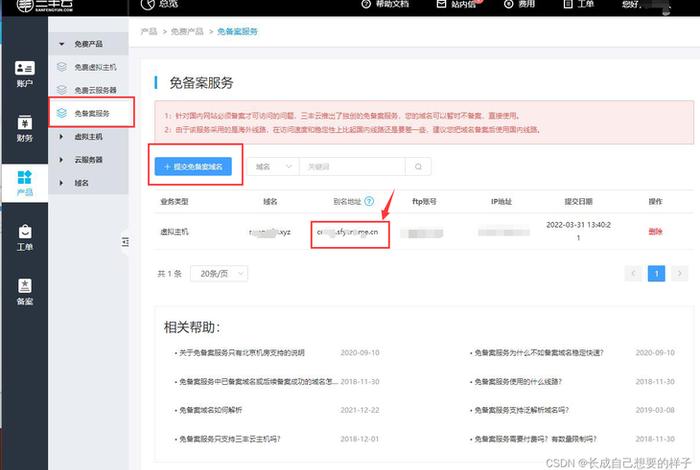Click the ftp账号 column header

(424, 202)
